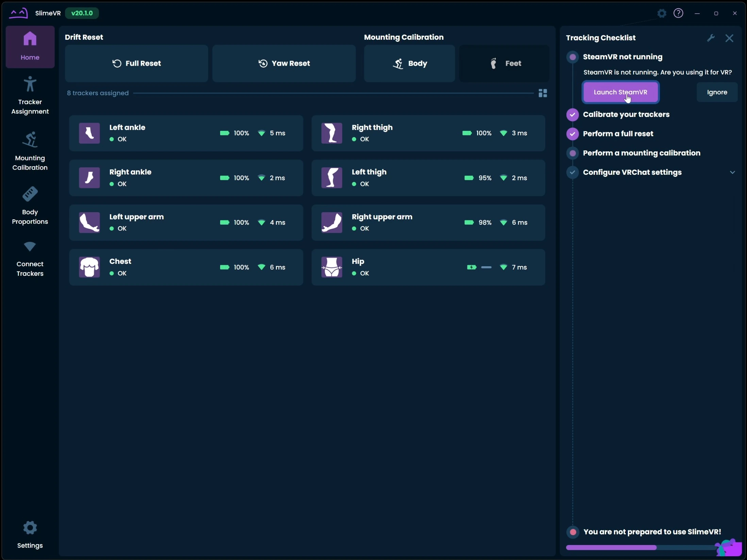
Task: Click the Yaw Reset button
Action: [x=284, y=63]
